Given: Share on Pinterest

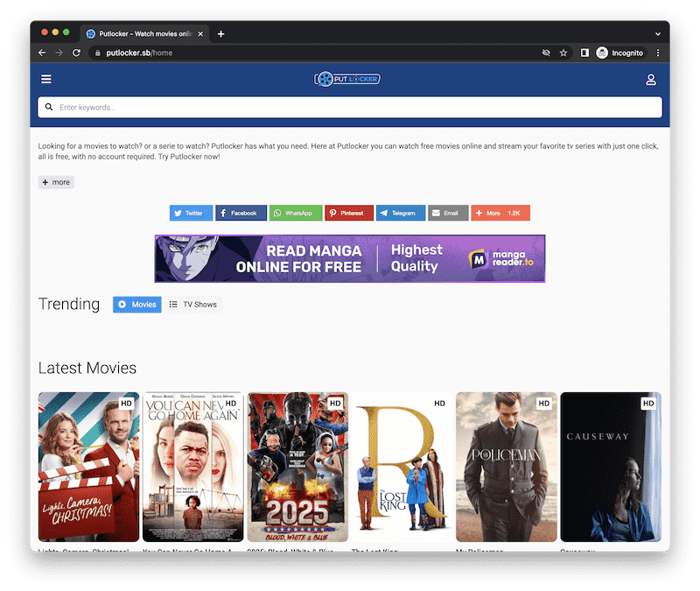Looking at the screenshot, I should tap(349, 213).
